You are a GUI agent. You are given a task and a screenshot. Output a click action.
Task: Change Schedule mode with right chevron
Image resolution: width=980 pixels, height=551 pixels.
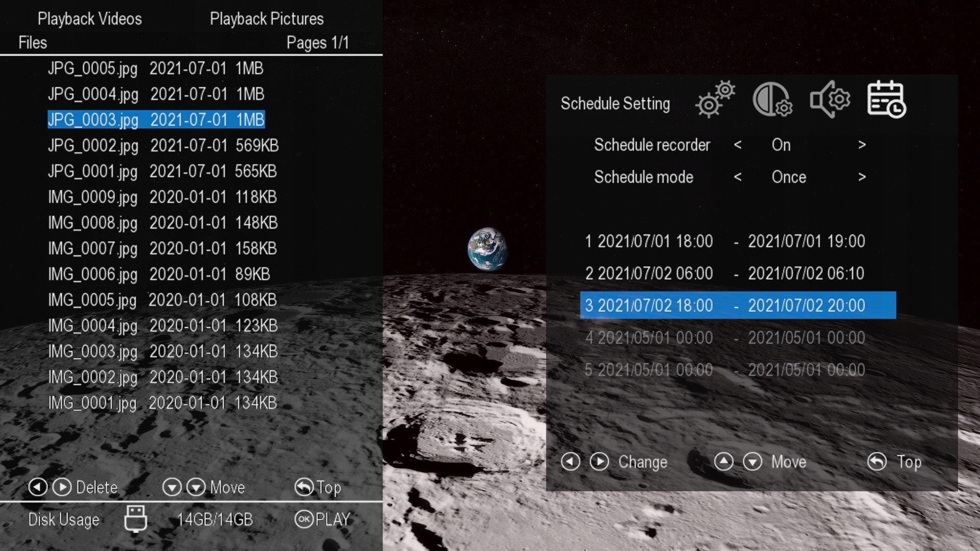[862, 177]
